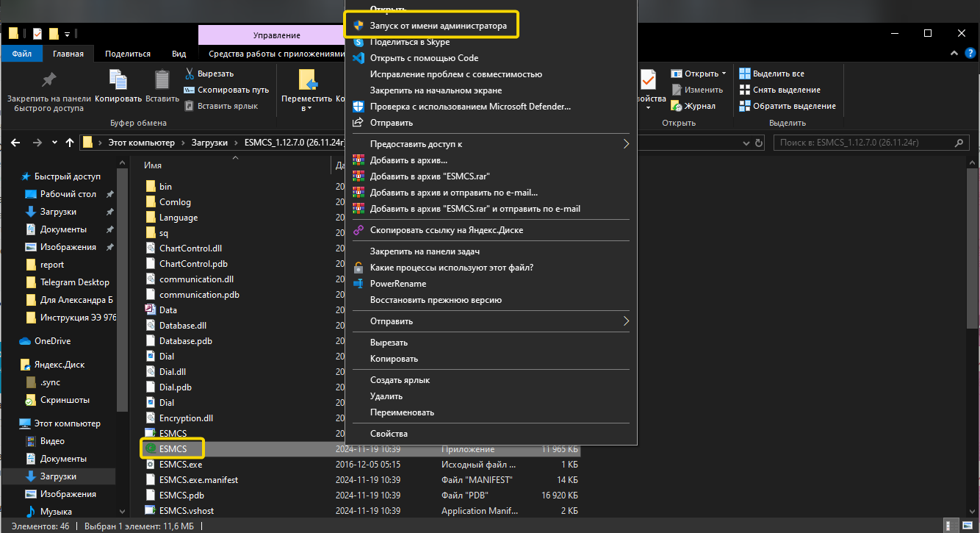Click the WinRAR icon beside Добавить в архив "ESMCS.rar"
This screenshot has height=533, width=980.
pos(359,176)
